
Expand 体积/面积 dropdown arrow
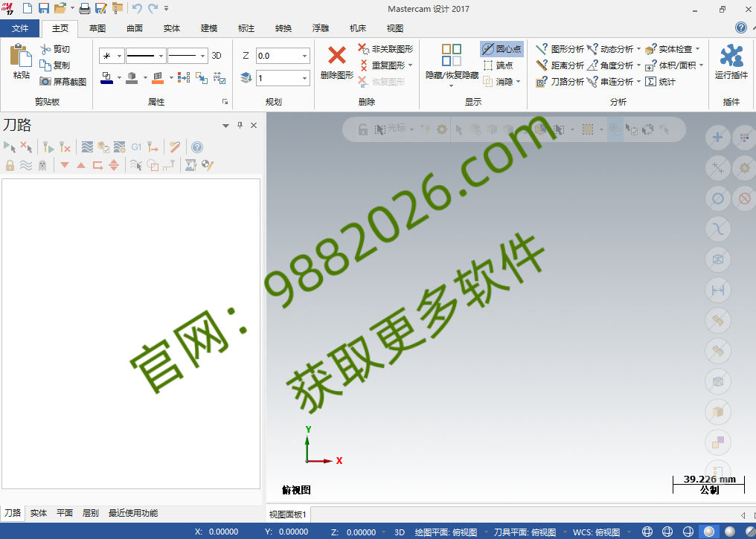(x=701, y=65)
